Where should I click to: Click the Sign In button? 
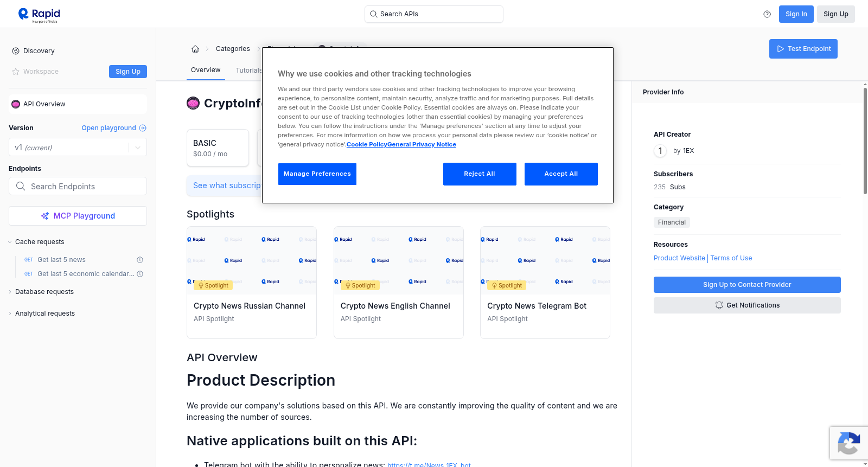tap(796, 14)
